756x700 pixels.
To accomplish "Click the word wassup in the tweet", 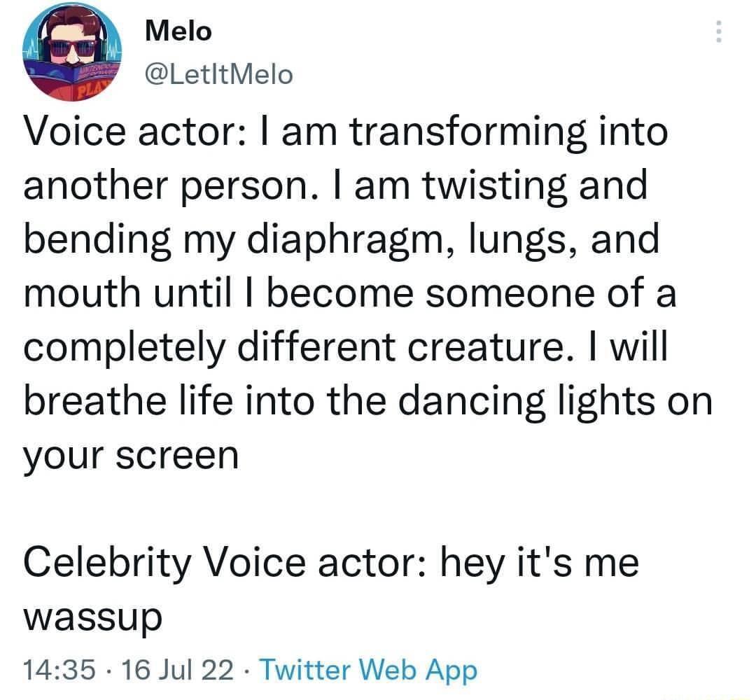I will 92,616.
